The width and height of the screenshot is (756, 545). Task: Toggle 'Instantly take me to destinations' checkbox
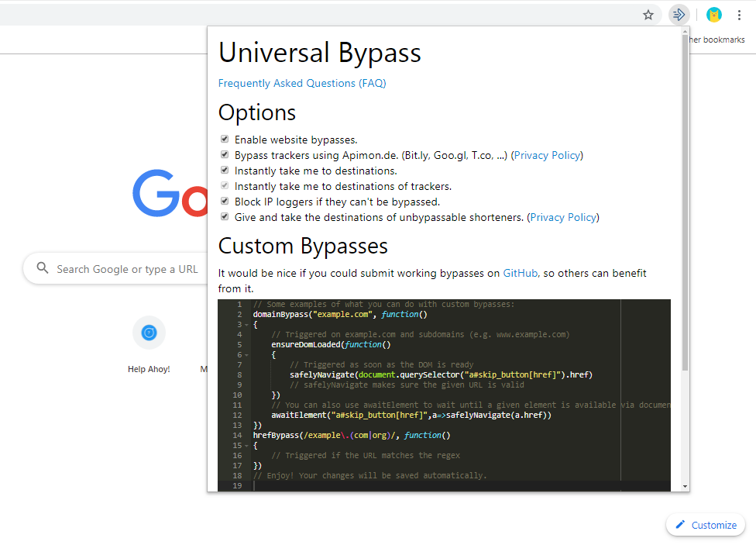click(225, 171)
